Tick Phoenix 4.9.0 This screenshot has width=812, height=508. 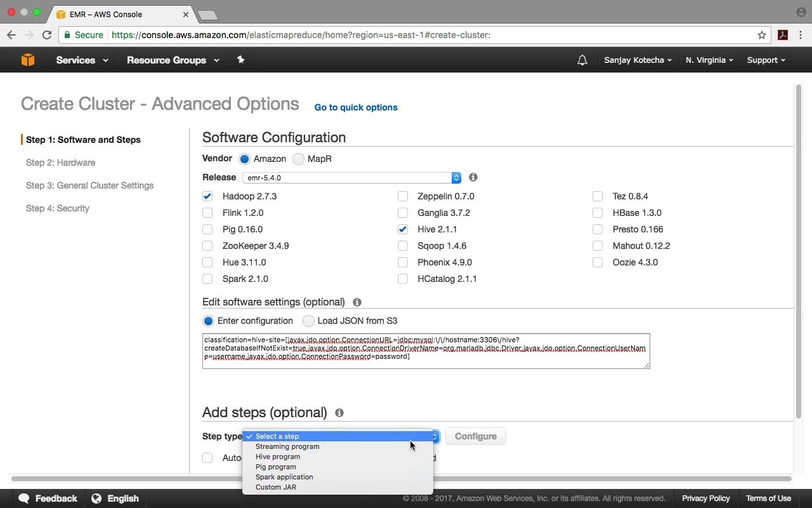pyautogui.click(x=403, y=262)
